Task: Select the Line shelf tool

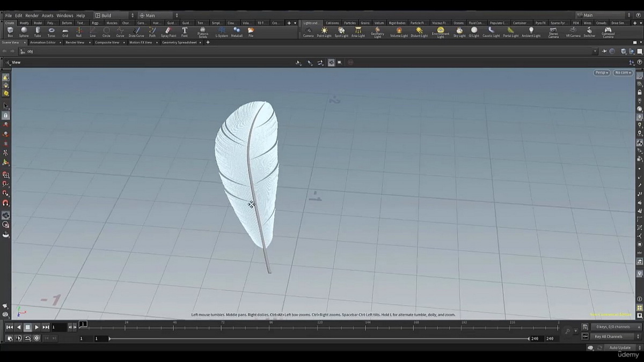Action: 92,32
